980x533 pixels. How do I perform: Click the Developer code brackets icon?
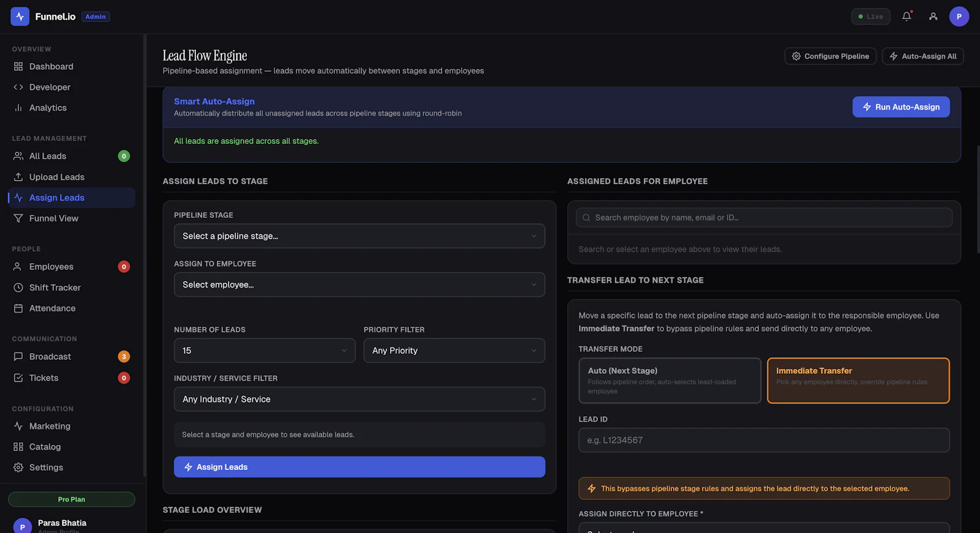pyautogui.click(x=18, y=88)
